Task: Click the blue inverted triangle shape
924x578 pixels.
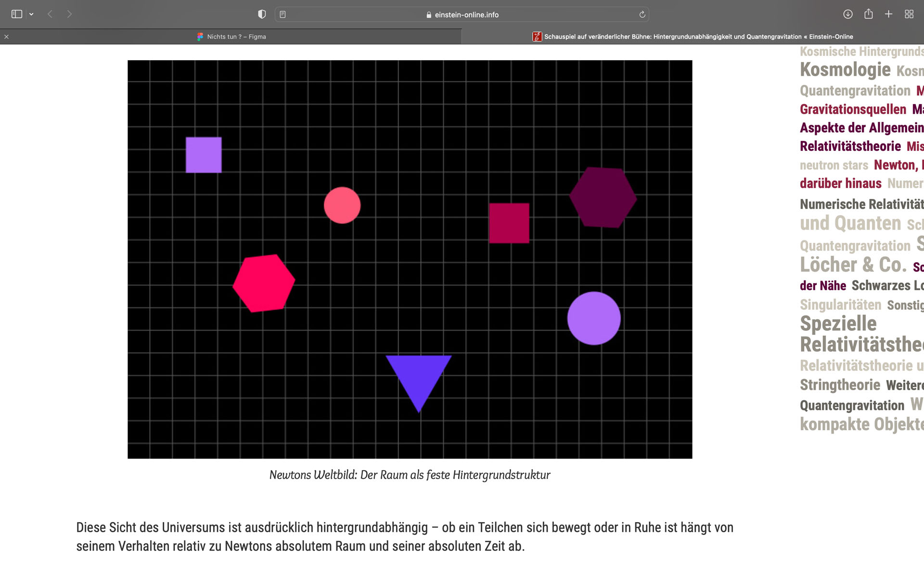Action: point(419,381)
